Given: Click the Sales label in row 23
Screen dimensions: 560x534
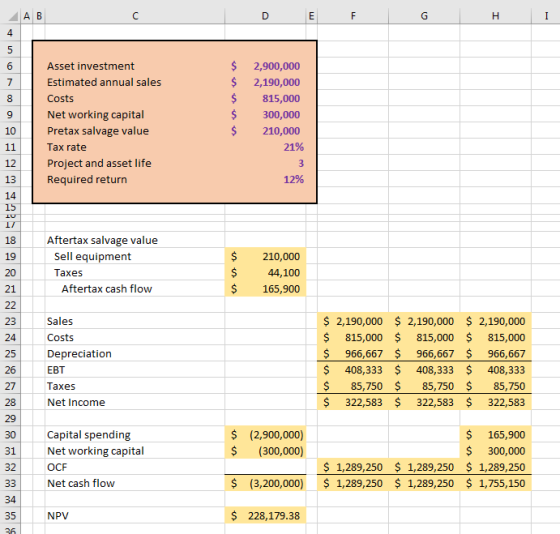Looking at the screenshot, I should [x=60, y=321].
